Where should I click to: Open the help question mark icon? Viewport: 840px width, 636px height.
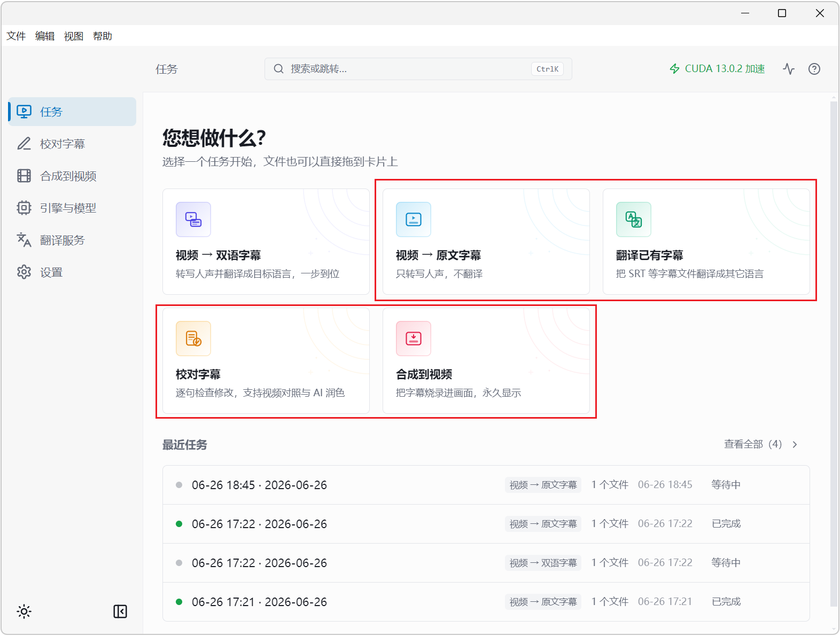click(814, 69)
